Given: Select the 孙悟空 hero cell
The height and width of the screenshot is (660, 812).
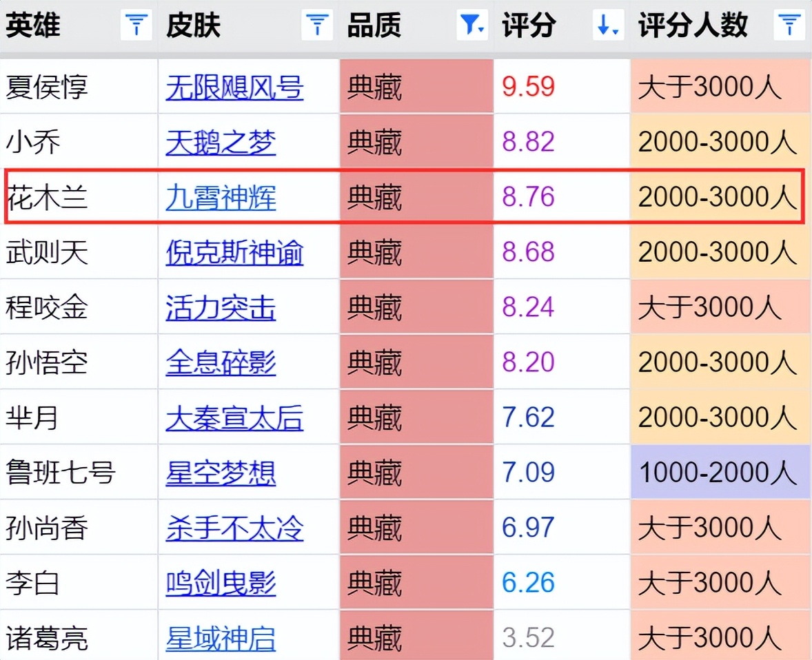Looking at the screenshot, I should 79,362.
